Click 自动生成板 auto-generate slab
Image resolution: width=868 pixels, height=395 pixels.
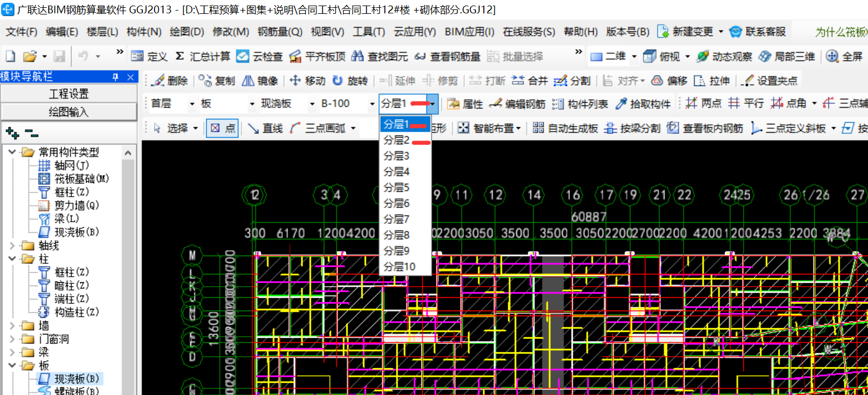[x=565, y=128]
